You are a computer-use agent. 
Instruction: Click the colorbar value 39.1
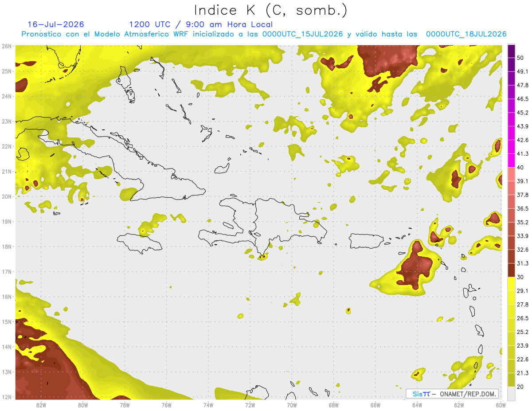click(x=523, y=181)
